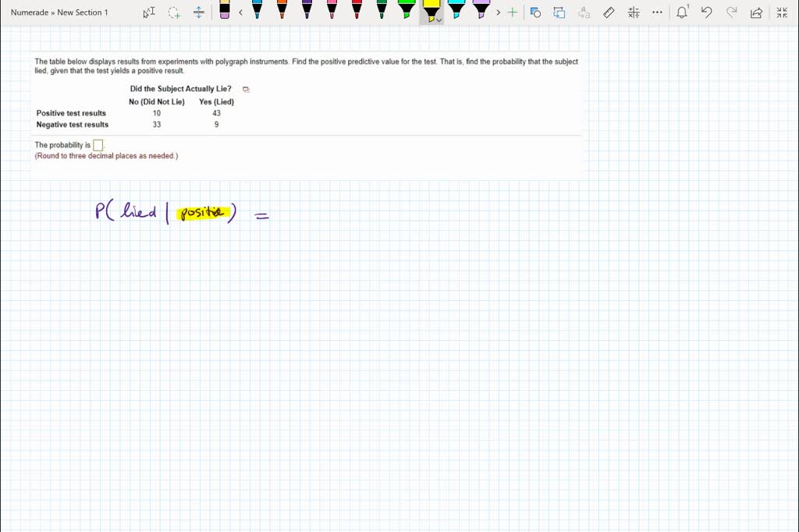Click the left chevron to scroll pens
The width and height of the screenshot is (799, 532).
pos(241,12)
